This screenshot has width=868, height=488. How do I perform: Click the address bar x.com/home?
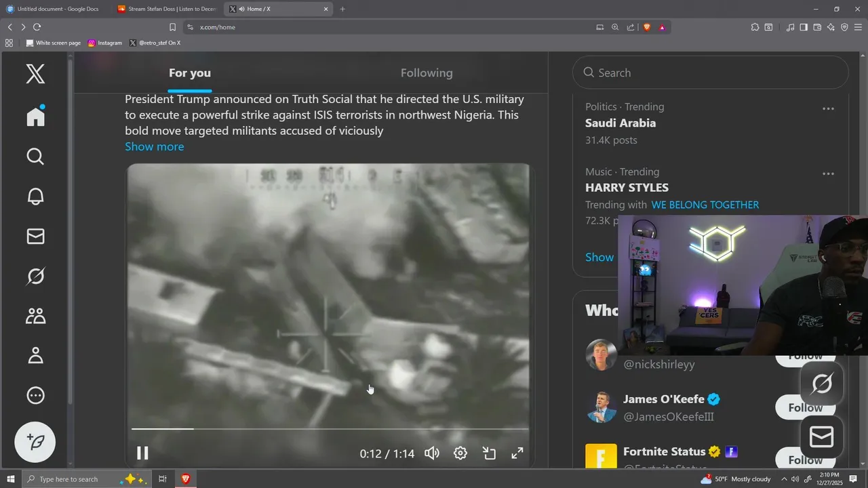[x=393, y=27]
